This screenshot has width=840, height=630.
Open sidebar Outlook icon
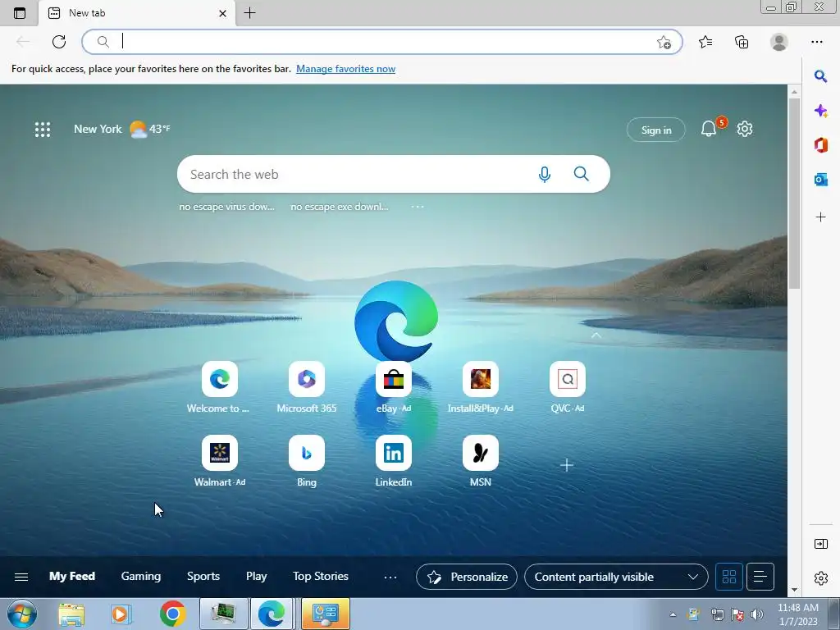coord(820,180)
